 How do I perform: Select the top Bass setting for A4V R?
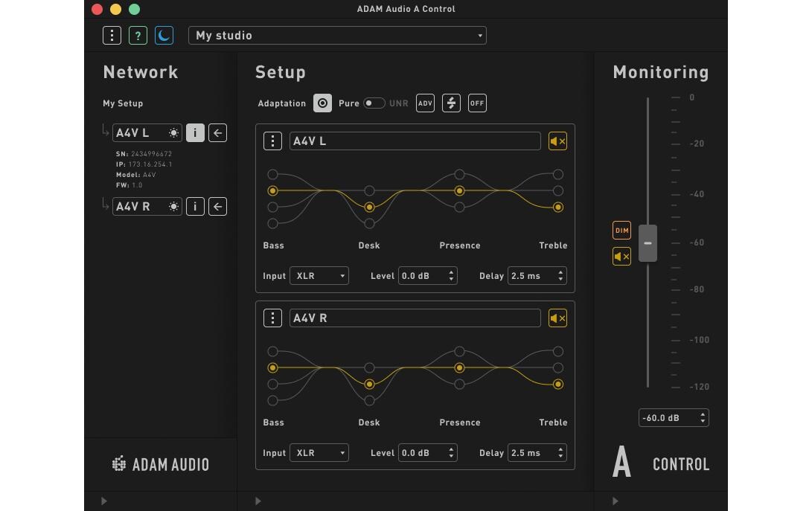point(272,351)
